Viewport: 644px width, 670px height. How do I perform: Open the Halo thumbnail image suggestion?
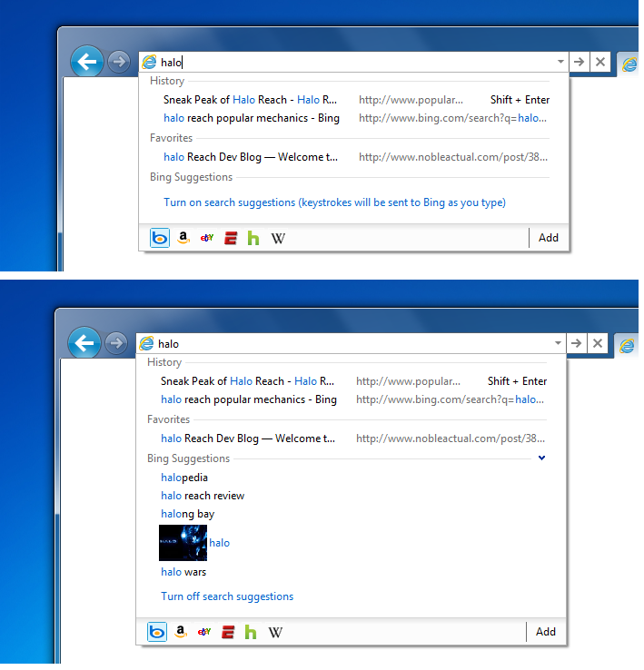pos(183,543)
